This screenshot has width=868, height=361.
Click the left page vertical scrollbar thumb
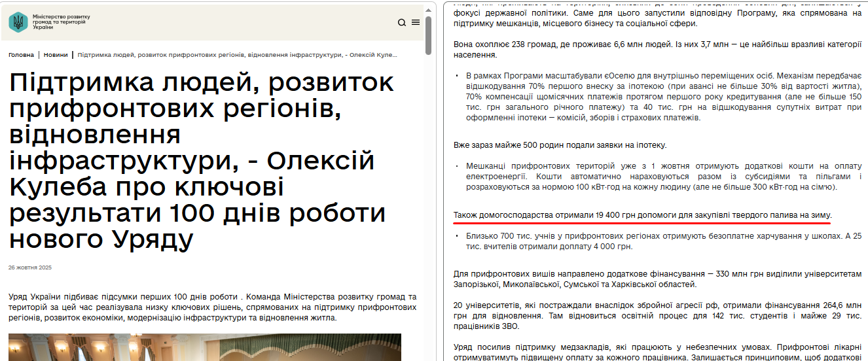pyautogui.click(x=429, y=35)
